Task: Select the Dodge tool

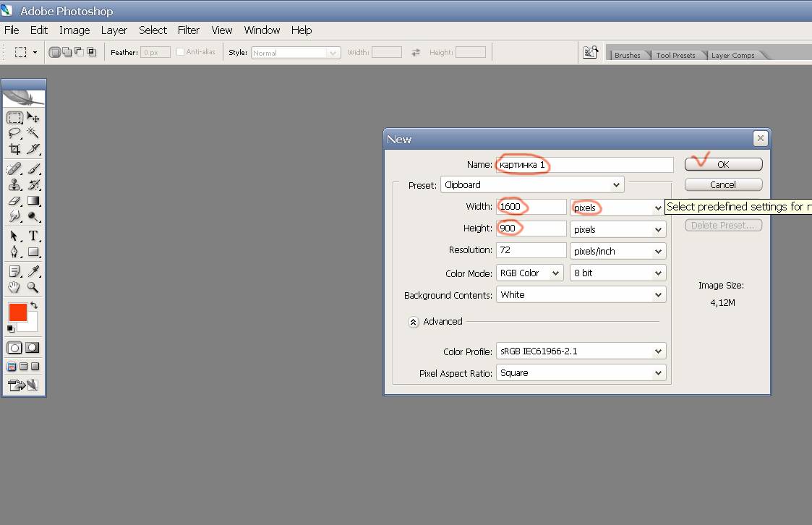Action: [33, 216]
